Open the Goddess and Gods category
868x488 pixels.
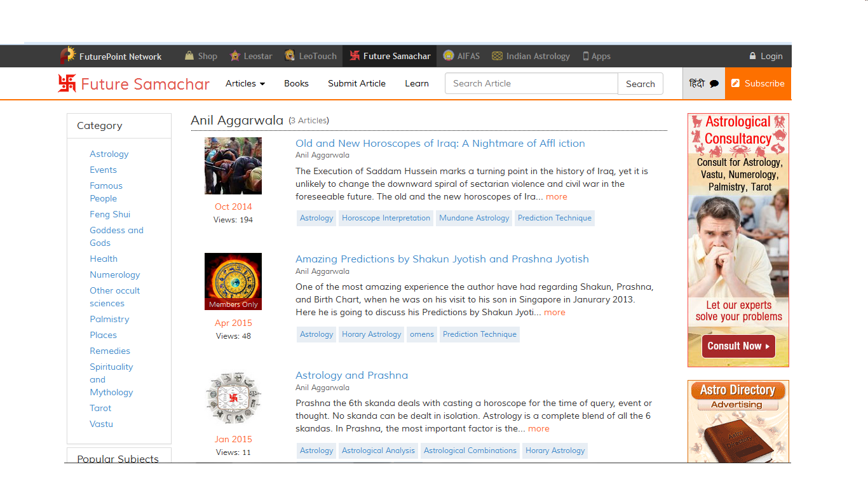click(x=116, y=236)
